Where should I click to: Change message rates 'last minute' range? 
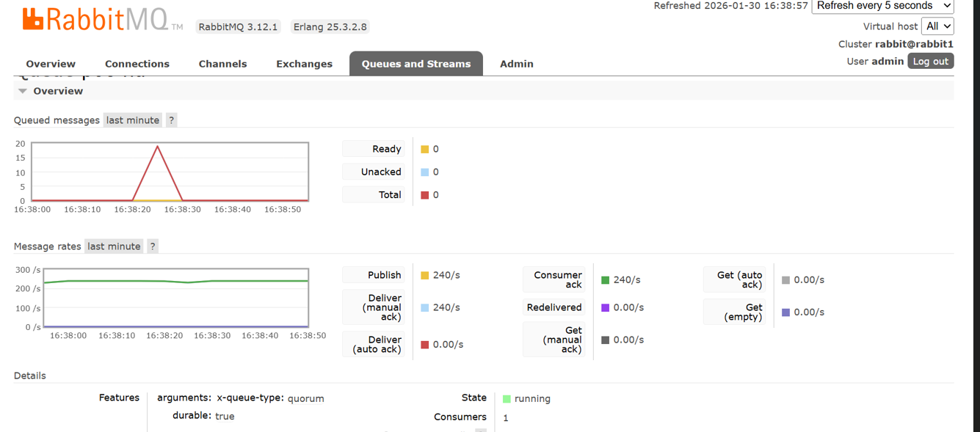(114, 246)
